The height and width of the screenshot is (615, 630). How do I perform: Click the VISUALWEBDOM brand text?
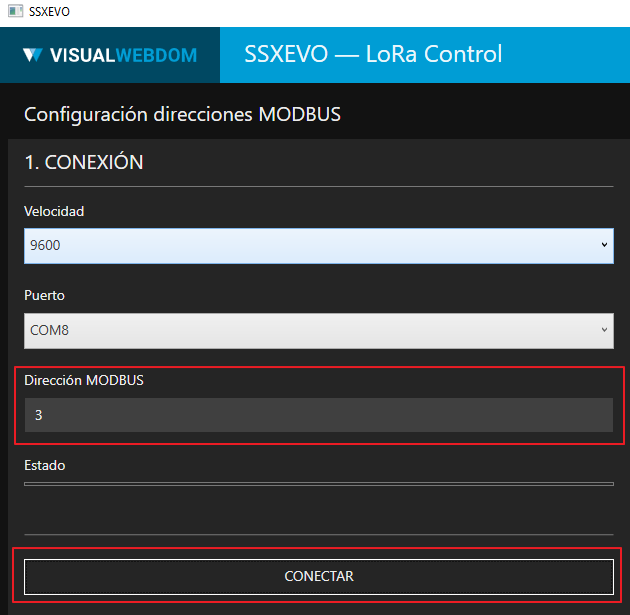pos(123,55)
